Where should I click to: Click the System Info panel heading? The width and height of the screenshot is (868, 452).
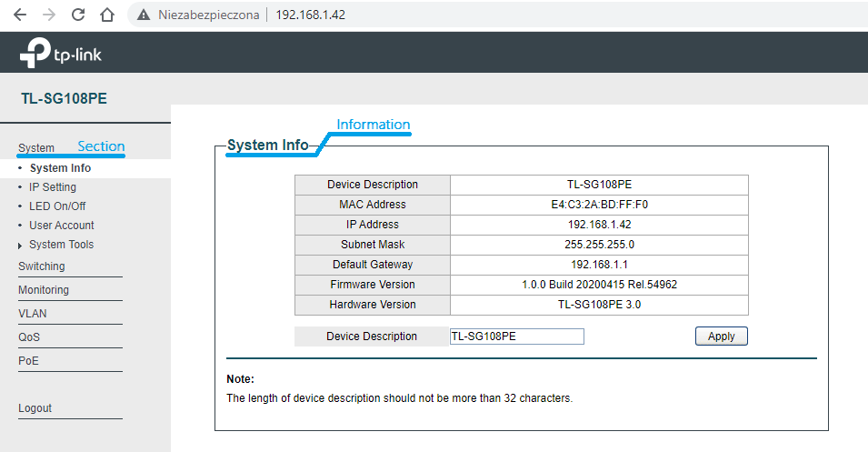click(268, 146)
